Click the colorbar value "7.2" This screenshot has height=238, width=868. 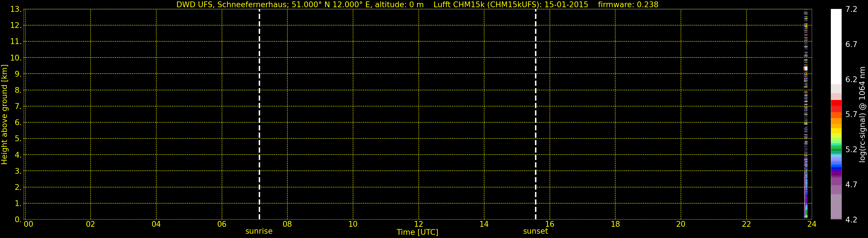tap(851, 10)
